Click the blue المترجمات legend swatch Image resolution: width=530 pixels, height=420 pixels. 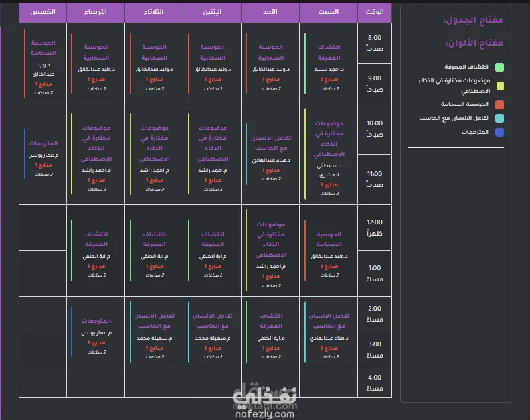pos(499,132)
